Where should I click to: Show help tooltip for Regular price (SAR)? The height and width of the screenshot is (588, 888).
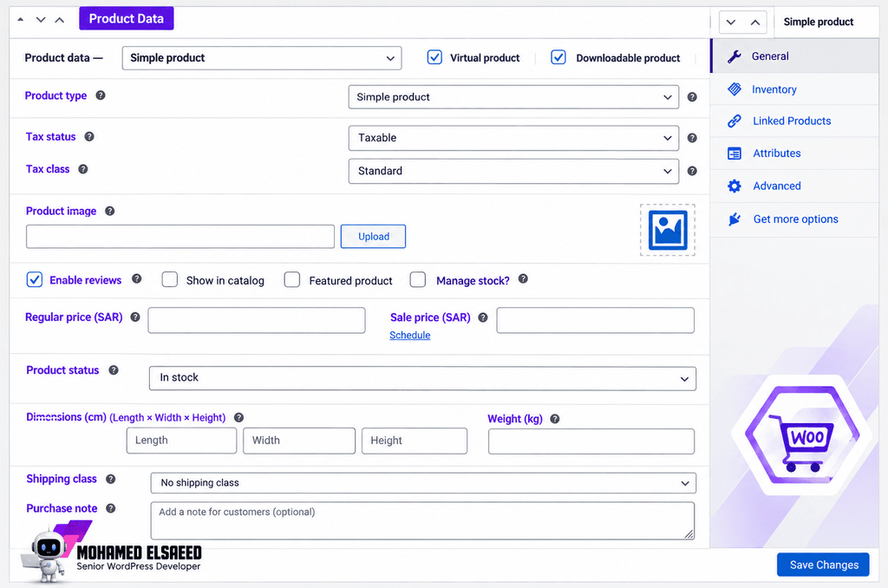point(135,317)
